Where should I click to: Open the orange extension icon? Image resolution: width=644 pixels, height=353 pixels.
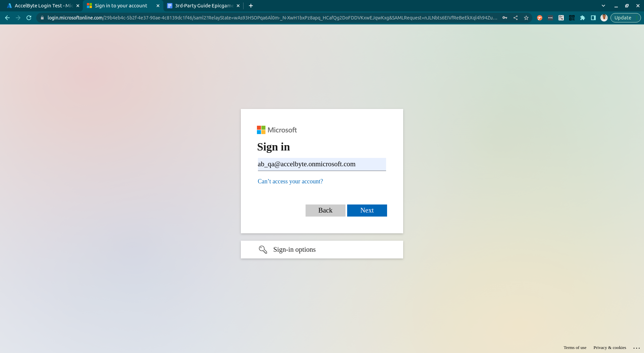point(540,18)
